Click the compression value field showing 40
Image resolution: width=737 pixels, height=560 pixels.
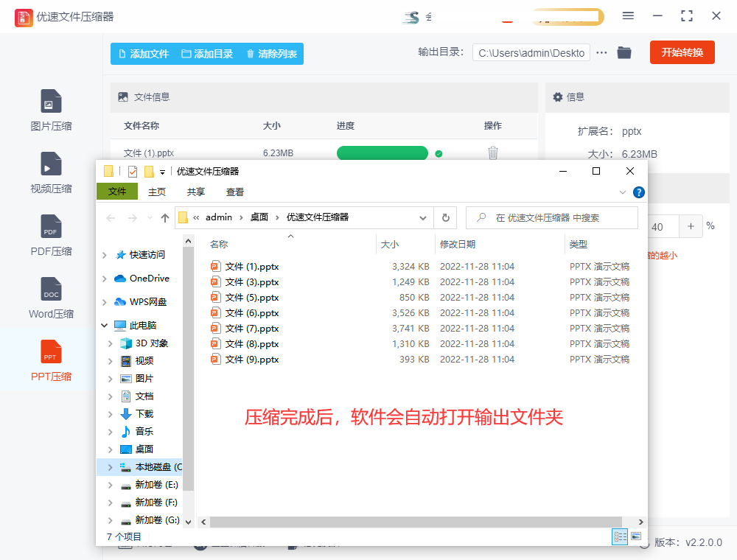[x=663, y=226]
